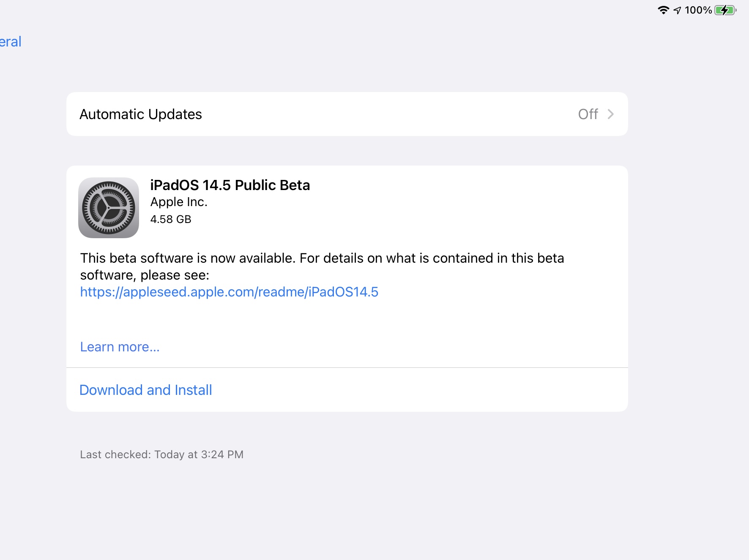The width and height of the screenshot is (749, 560).
Task: Tap the "software, please see:" line
Action: pos(145,275)
